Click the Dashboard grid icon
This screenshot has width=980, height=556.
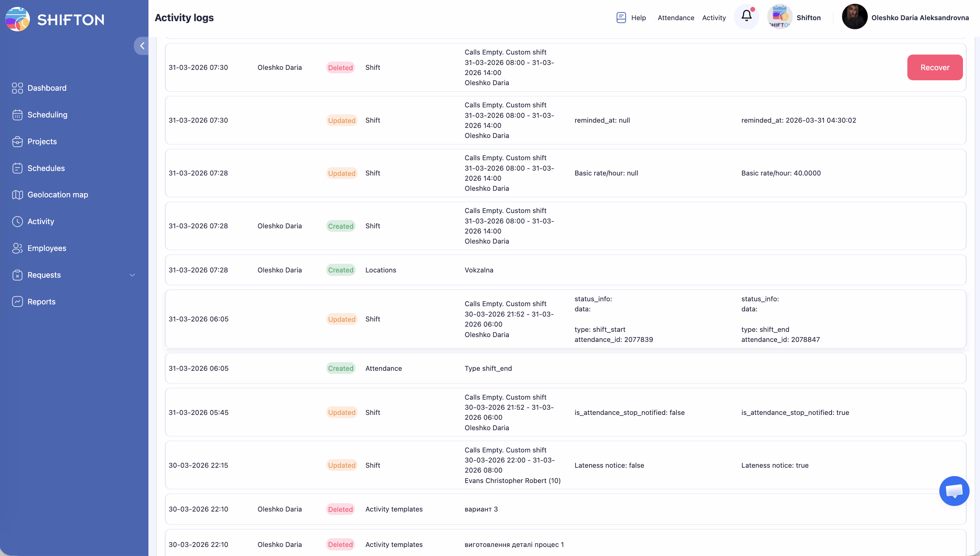tap(17, 88)
